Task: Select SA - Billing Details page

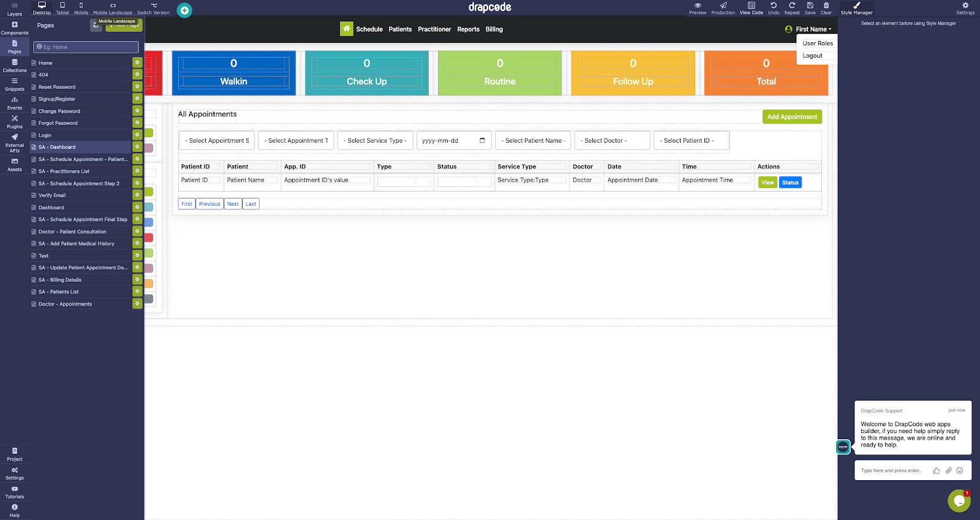Action: [80, 280]
